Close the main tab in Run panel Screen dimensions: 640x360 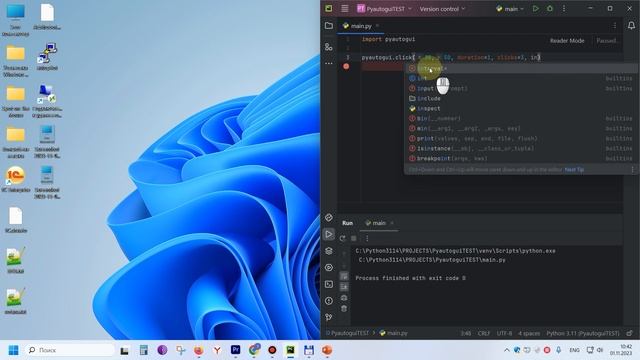pyautogui.click(x=392, y=223)
